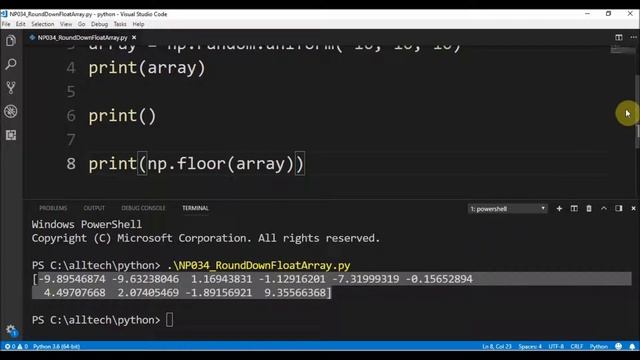Screen dimensions: 640x360
Task: Open the Source Control view
Action: tap(11, 87)
